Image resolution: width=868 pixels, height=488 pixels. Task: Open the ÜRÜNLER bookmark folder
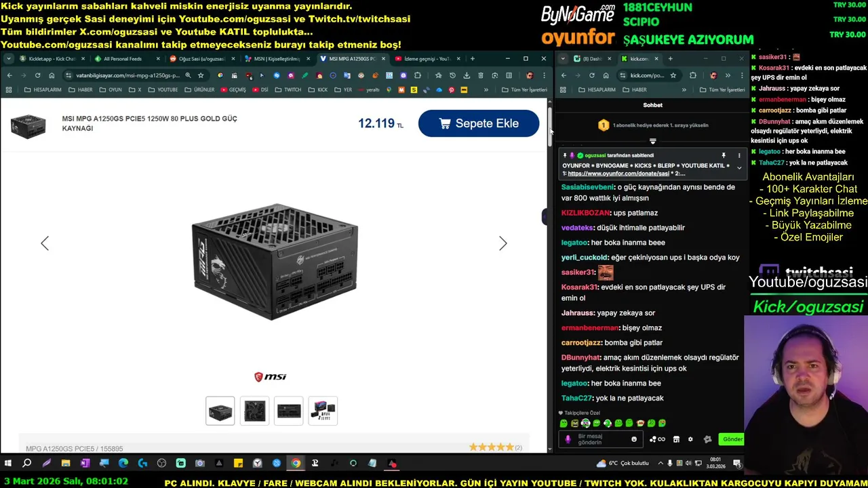point(199,89)
